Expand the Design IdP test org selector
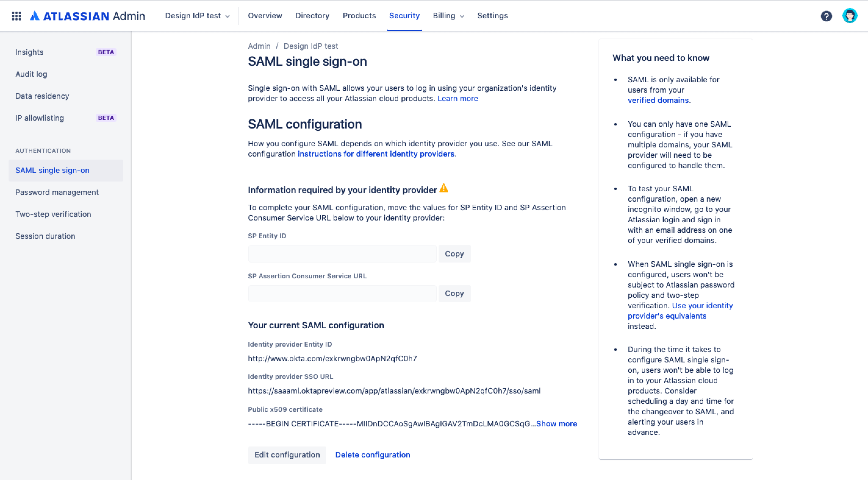This screenshot has width=868, height=480. [197, 16]
